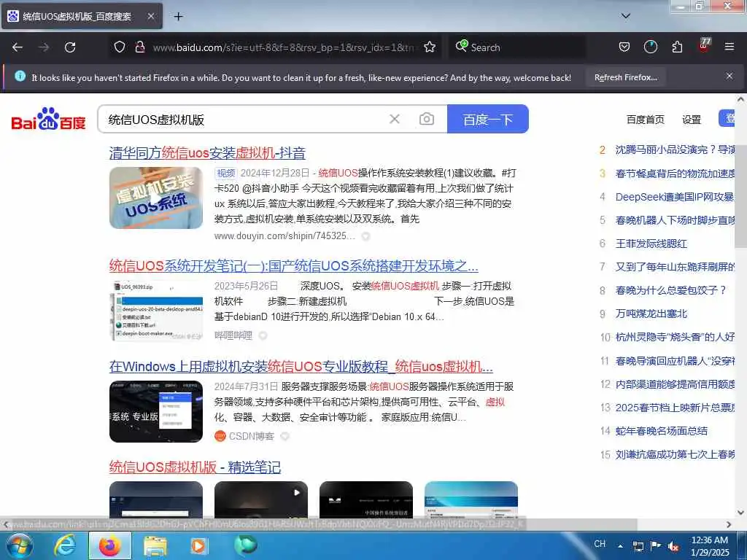This screenshot has height=560, width=747.
Task: Open Windows Media Player taskbar icon
Action: point(198,545)
